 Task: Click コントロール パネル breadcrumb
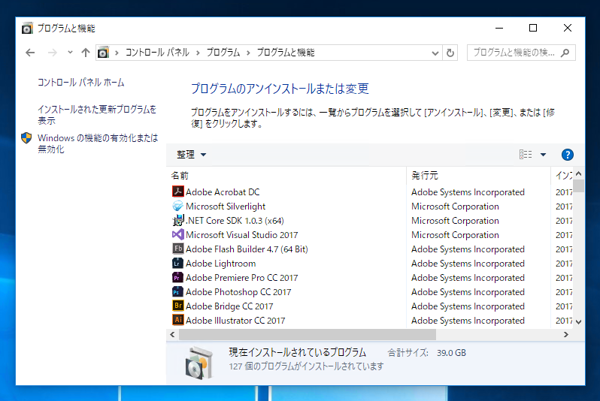point(157,52)
